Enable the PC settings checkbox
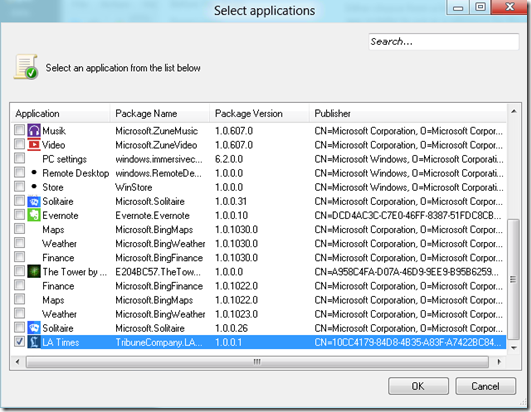 click(x=20, y=158)
